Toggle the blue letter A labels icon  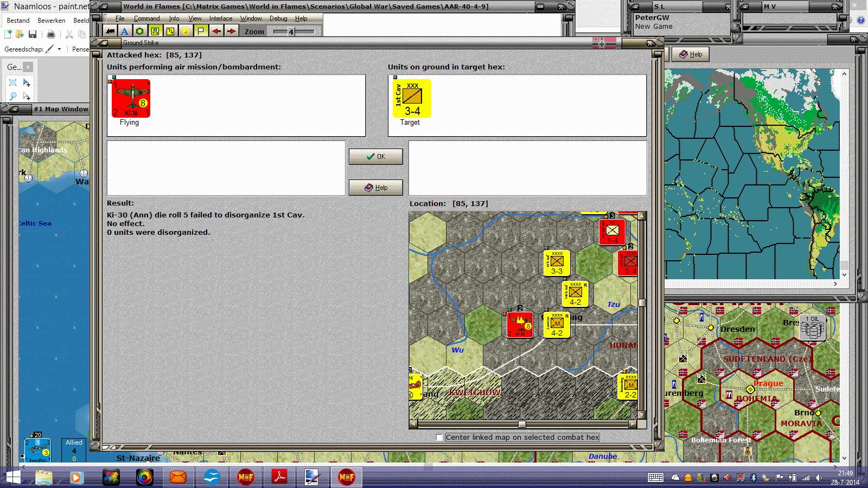(125, 31)
